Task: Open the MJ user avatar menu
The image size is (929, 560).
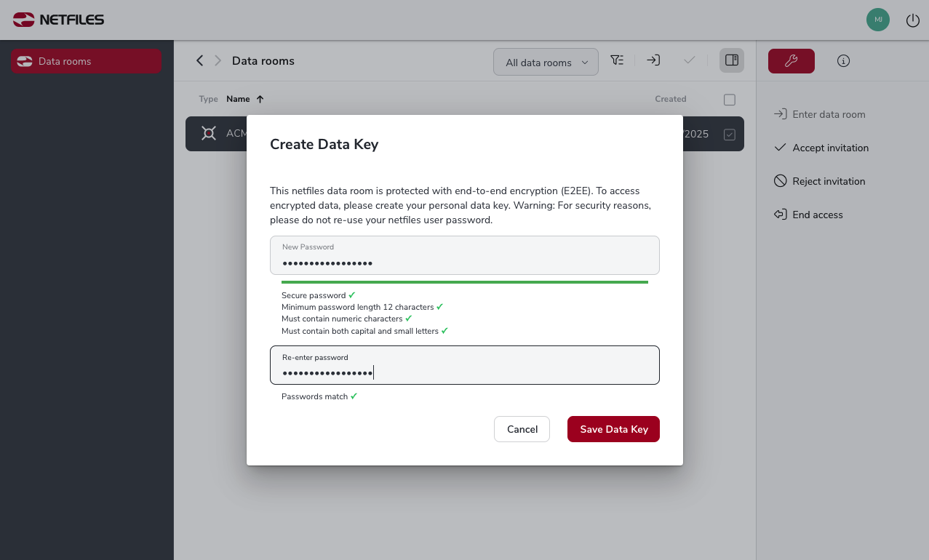Action: 878,20
